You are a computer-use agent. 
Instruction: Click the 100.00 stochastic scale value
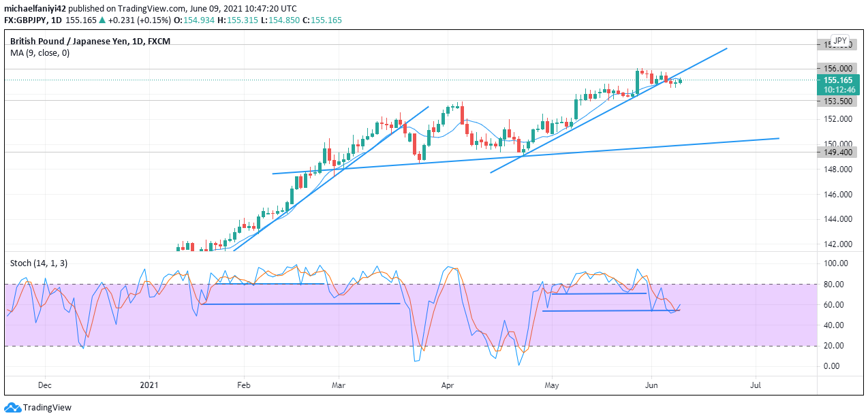coord(836,263)
